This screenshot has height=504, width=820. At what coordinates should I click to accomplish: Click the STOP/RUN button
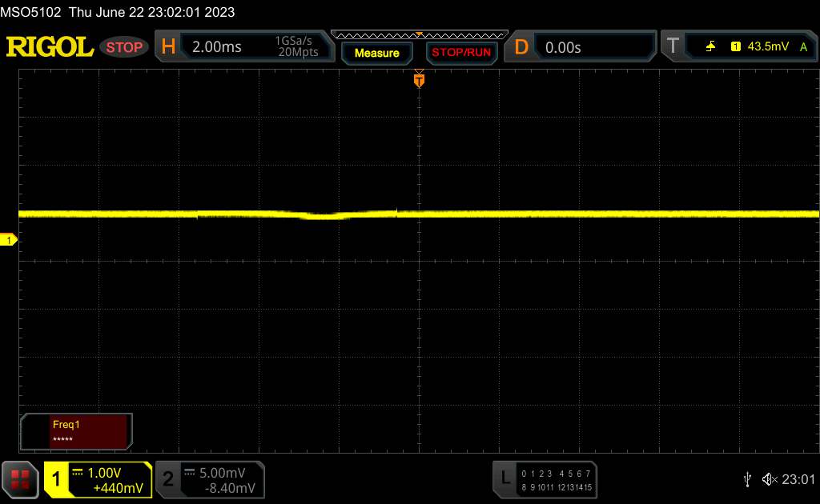(x=461, y=53)
